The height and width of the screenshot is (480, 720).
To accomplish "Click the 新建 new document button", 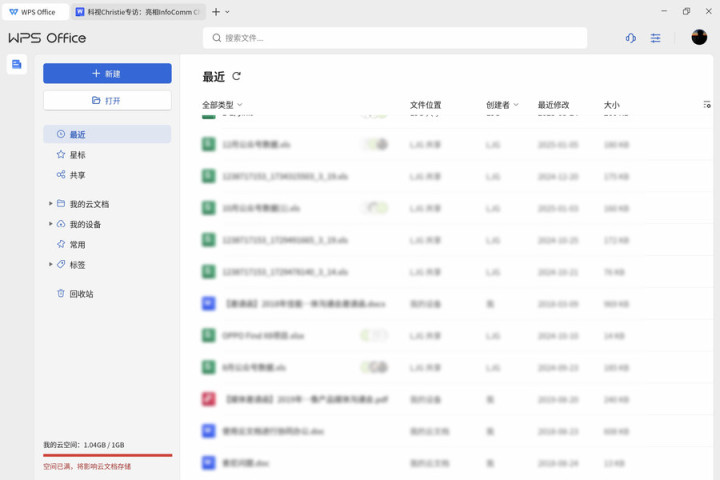I will (x=107, y=73).
